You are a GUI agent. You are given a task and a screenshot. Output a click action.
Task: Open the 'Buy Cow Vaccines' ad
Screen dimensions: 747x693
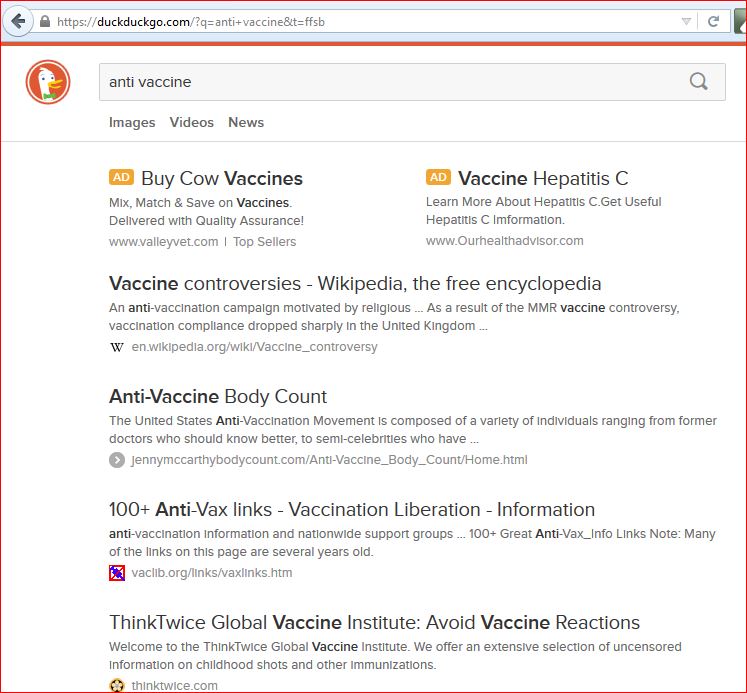[x=222, y=179]
